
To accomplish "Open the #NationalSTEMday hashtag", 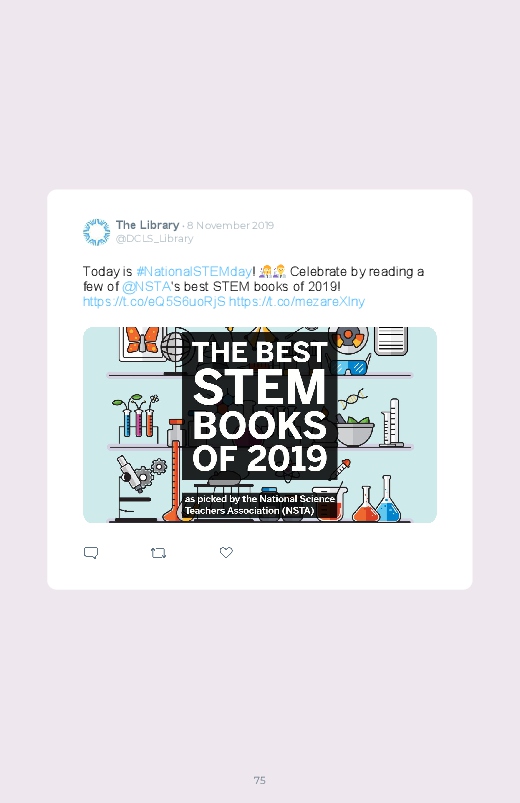I will click(194, 271).
